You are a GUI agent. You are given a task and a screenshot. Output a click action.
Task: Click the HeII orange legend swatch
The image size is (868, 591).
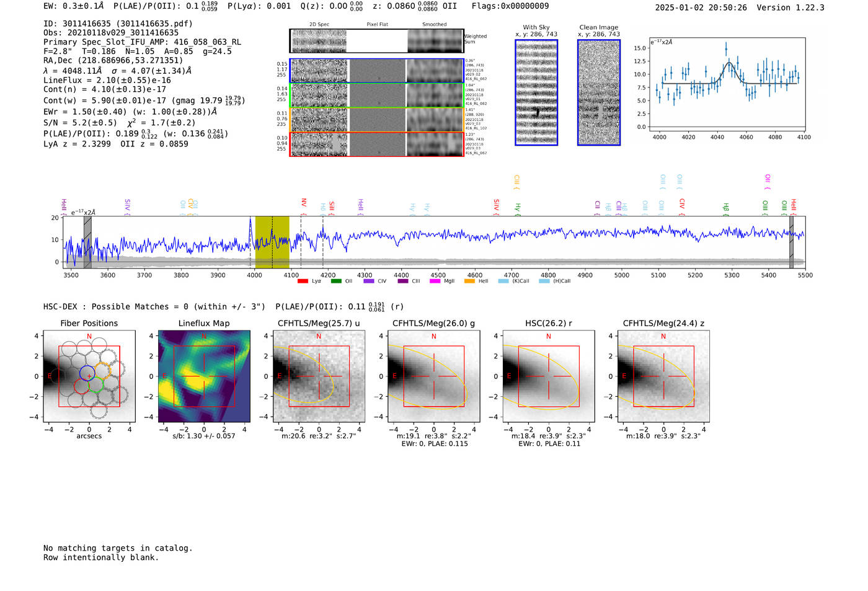click(x=469, y=281)
